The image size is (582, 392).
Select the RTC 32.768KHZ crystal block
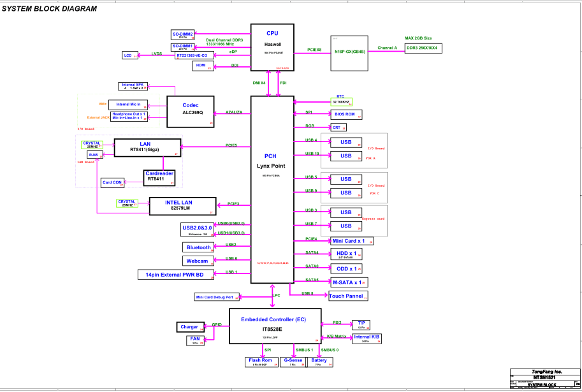341,102
